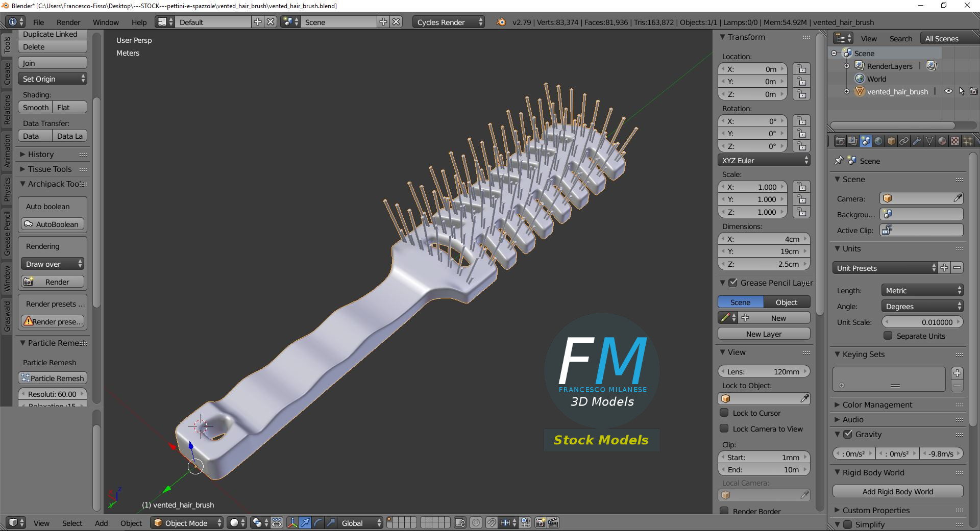The width and height of the screenshot is (980, 531).
Task: Open the Cycles Render engine dropdown
Action: [448, 22]
